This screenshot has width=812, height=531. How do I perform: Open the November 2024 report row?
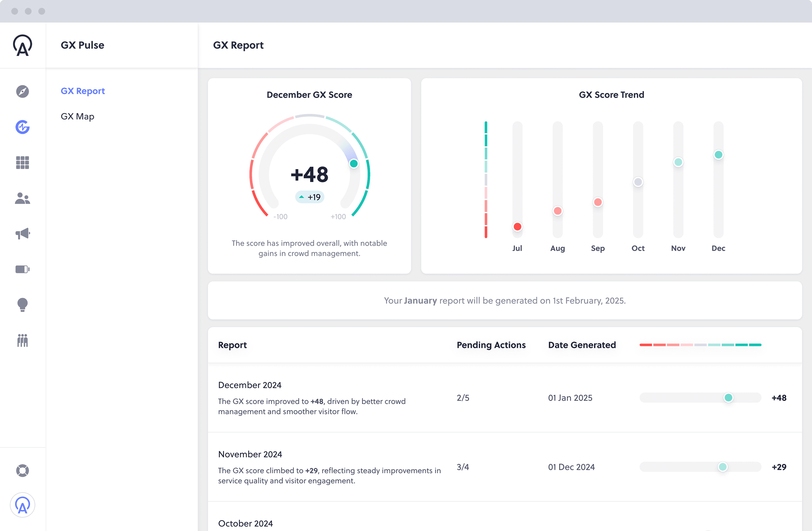pyautogui.click(x=250, y=454)
